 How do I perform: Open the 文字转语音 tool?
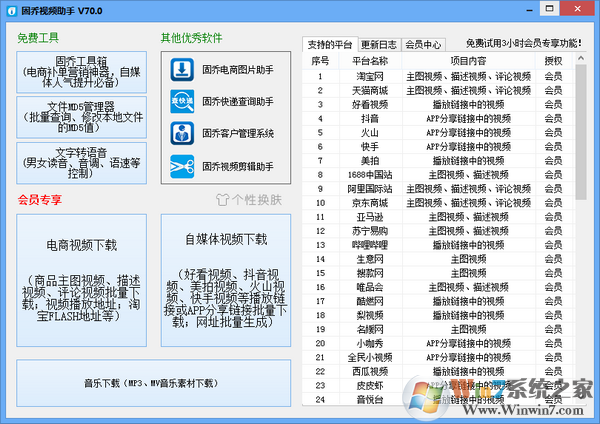[81, 163]
